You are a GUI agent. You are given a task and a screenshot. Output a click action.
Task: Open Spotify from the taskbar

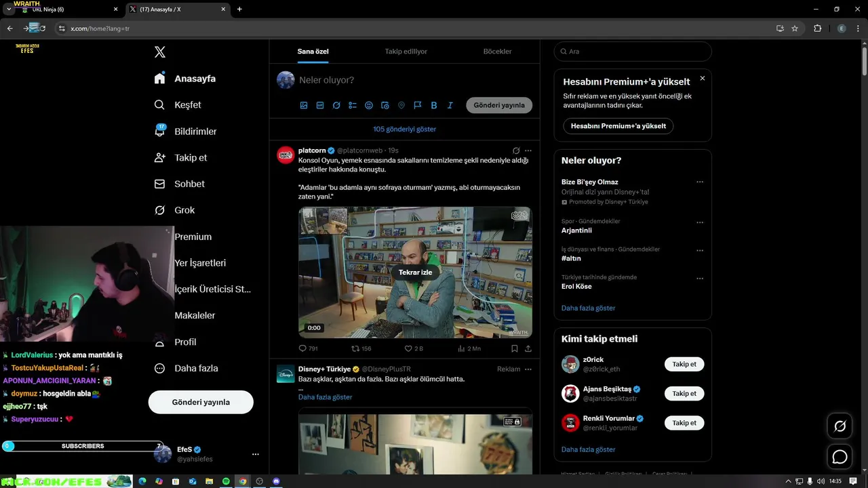[226, 481]
